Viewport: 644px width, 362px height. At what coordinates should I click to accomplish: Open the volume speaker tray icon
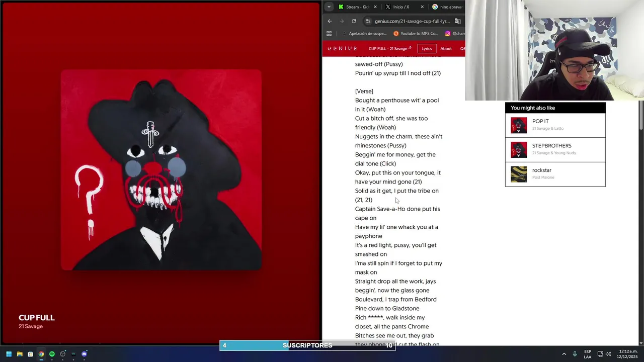[x=608, y=354]
